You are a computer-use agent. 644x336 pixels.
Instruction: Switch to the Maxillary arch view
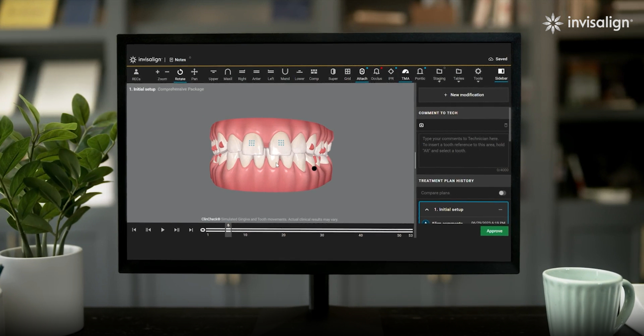point(227,74)
